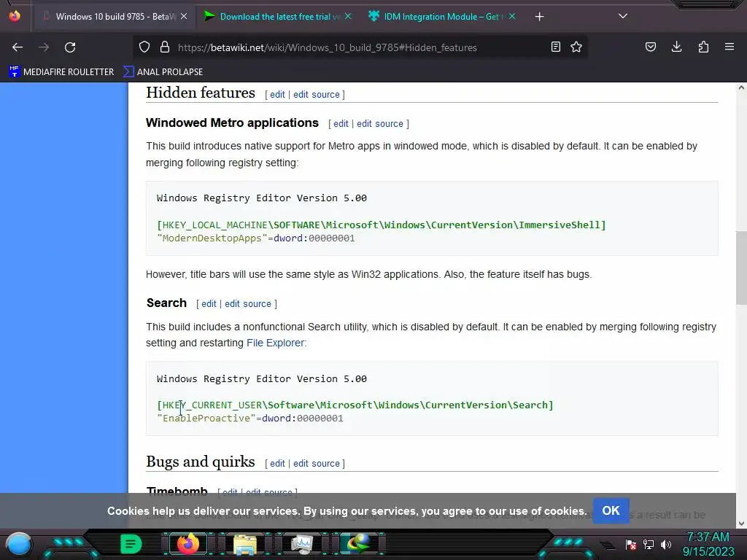Click the Action Center flag tray icon
Image resolution: width=747 pixels, height=560 pixels.
(x=631, y=545)
